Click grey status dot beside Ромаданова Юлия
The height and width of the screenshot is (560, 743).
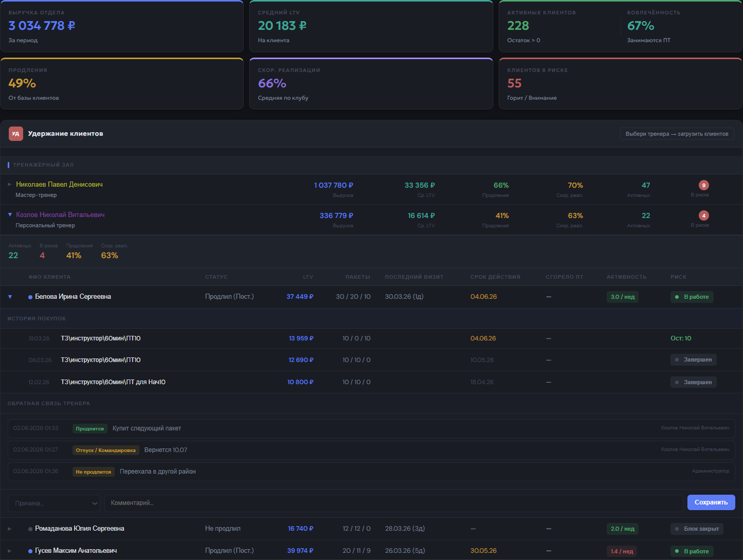click(x=30, y=529)
